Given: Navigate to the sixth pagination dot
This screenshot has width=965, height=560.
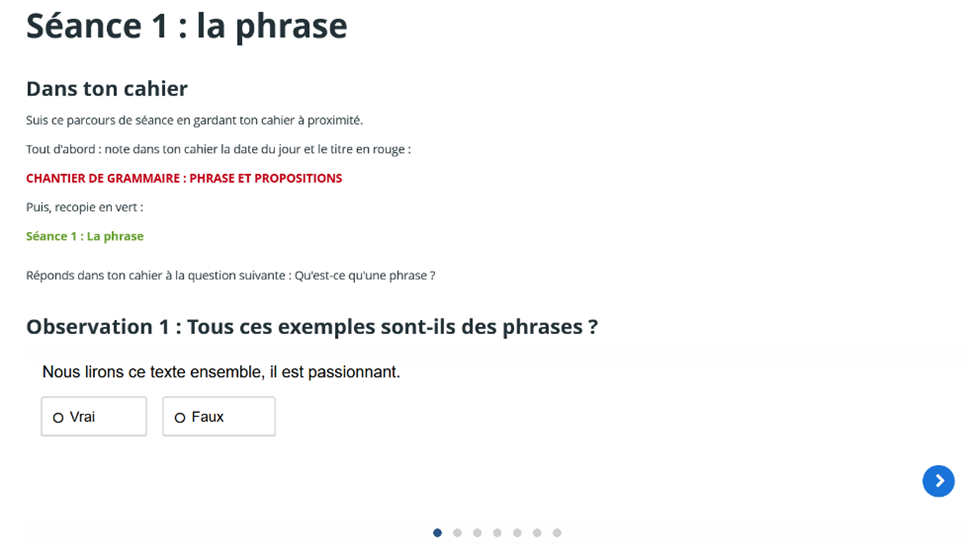Looking at the screenshot, I should click(x=537, y=533).
